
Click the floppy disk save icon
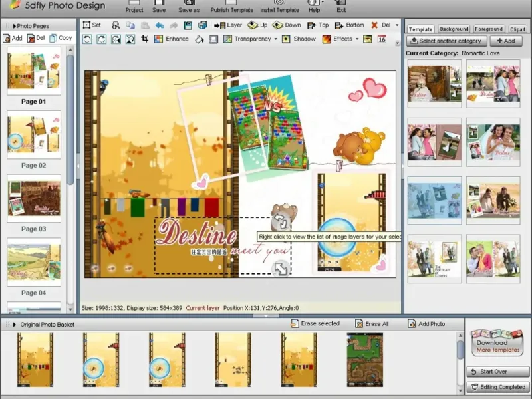[188, 25]
